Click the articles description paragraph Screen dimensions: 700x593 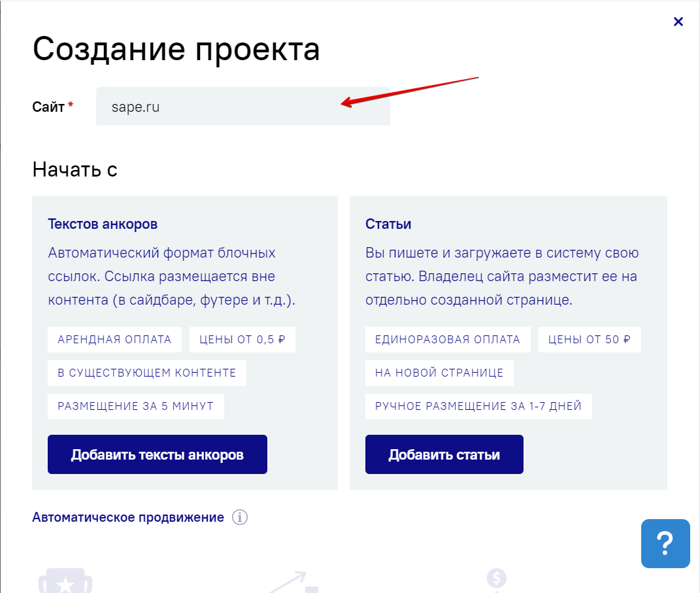(502, 276)
